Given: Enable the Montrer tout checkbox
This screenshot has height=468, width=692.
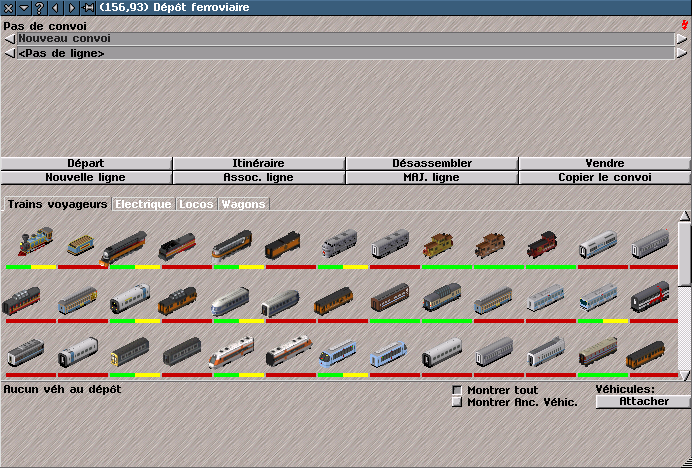Looking at the screenshot, I should click(x=457, y=390).
